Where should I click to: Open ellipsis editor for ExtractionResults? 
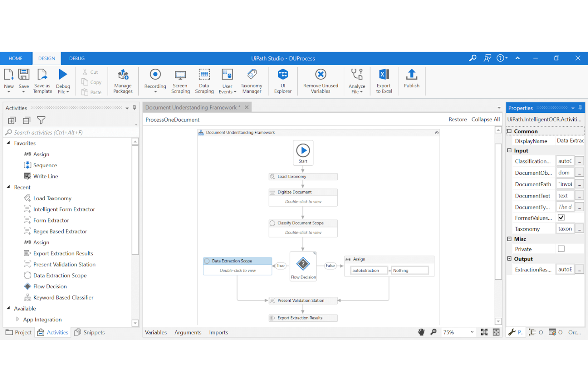580,269
